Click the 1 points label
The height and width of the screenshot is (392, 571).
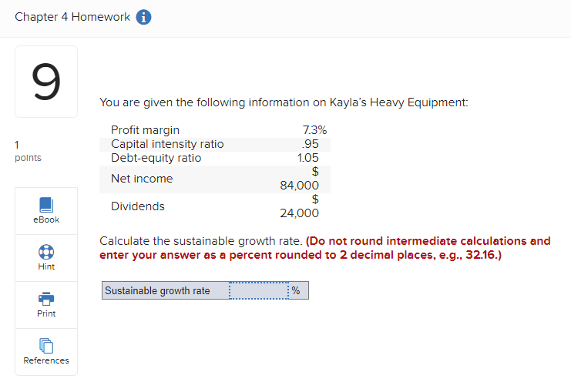pyautogui.click(x=27, y=151)
